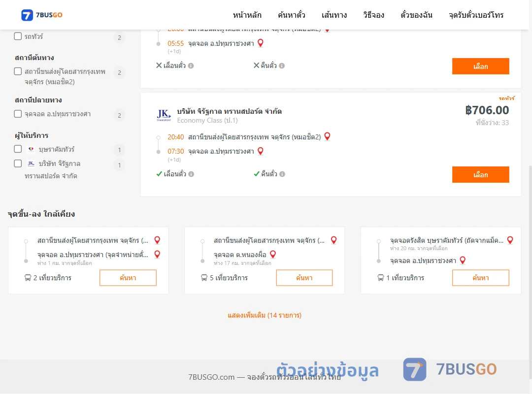Click the JK logo in operator filter

31,164
